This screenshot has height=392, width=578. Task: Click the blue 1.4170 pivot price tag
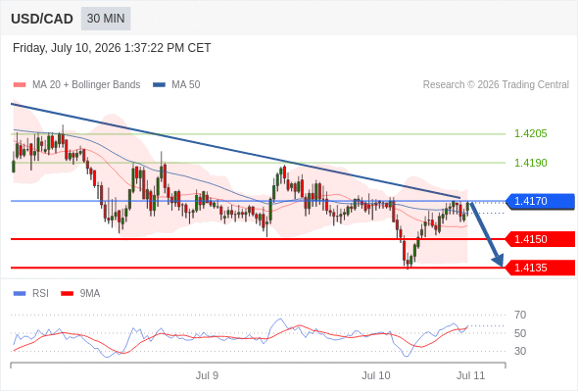541,201
